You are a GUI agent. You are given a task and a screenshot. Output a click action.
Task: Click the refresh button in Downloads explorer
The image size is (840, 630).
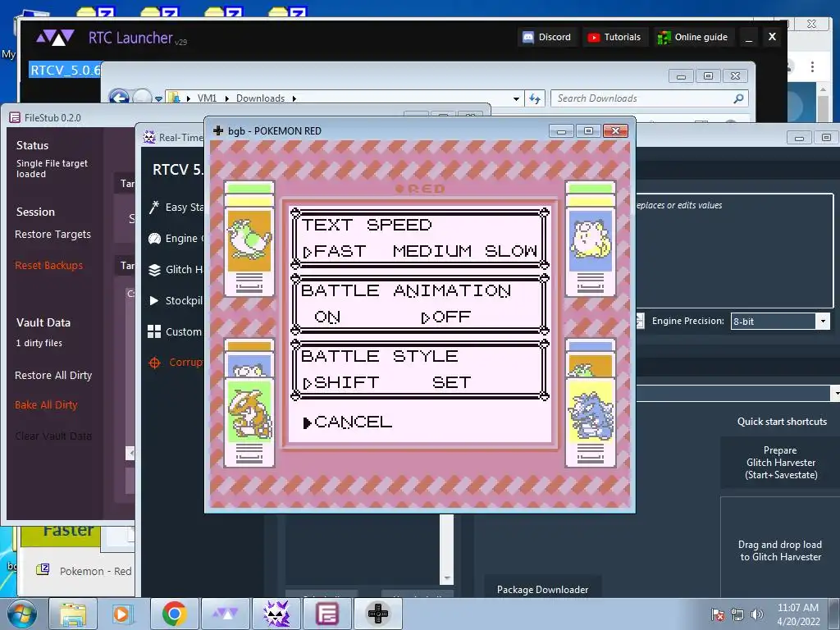point(535,98)
